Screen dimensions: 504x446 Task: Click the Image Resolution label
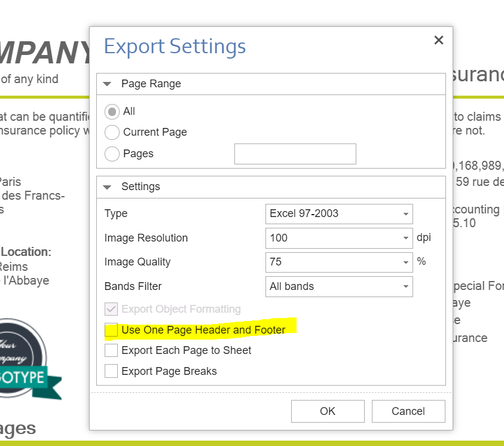146,238
